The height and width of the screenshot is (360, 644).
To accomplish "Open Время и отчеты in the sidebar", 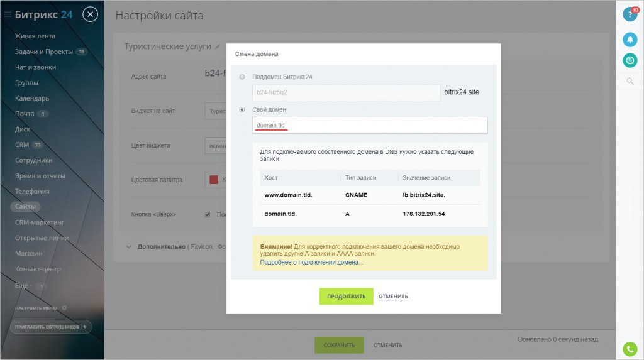I will [x=40, y=176].
